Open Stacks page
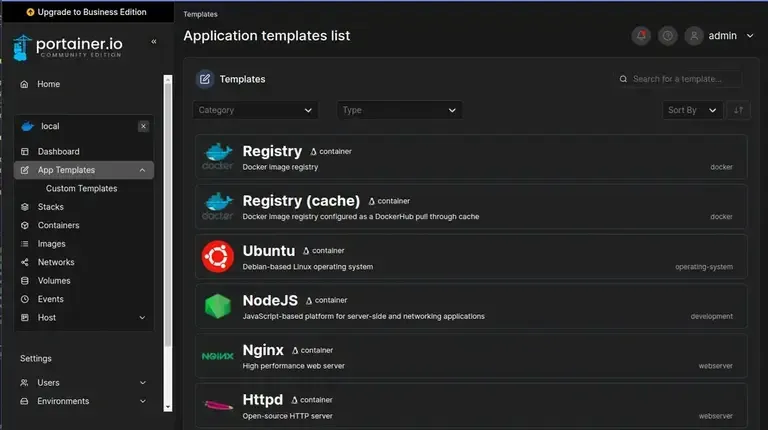This screenshot has height=430, width=768. click(x=50, y=207)
